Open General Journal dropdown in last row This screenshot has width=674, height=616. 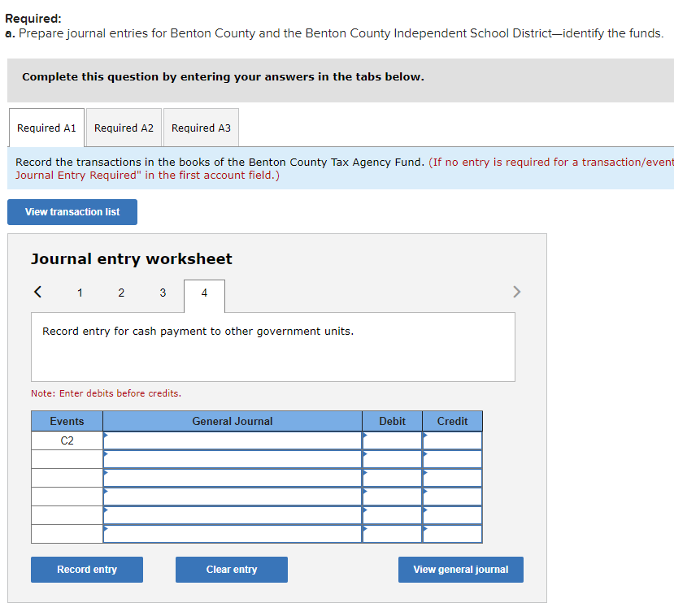[x=233, y=534]
